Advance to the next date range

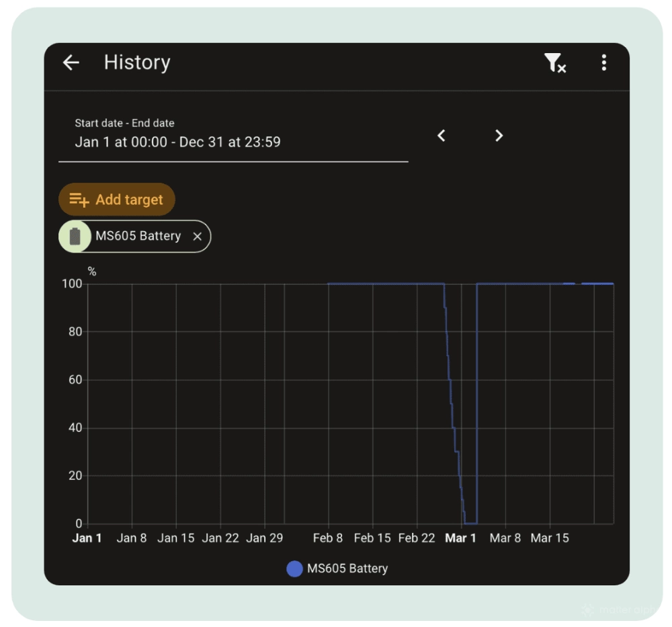[499, 136]
